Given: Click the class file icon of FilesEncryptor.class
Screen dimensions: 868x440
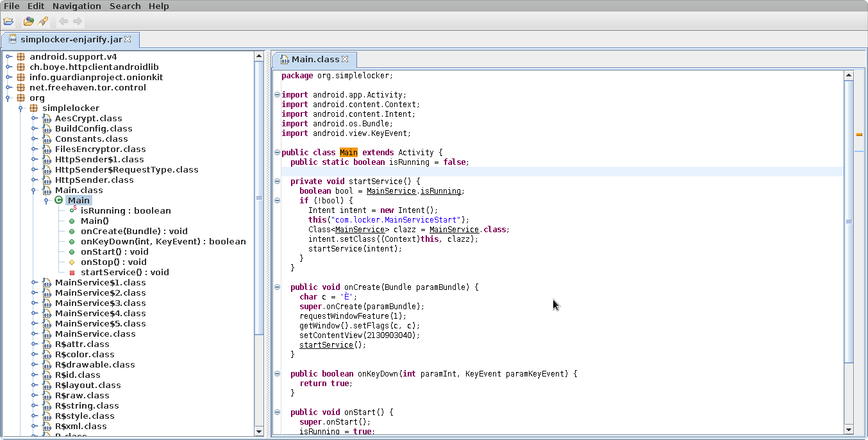Looking at the screenshot, I should pyautogui.click(x=47, y=149).
